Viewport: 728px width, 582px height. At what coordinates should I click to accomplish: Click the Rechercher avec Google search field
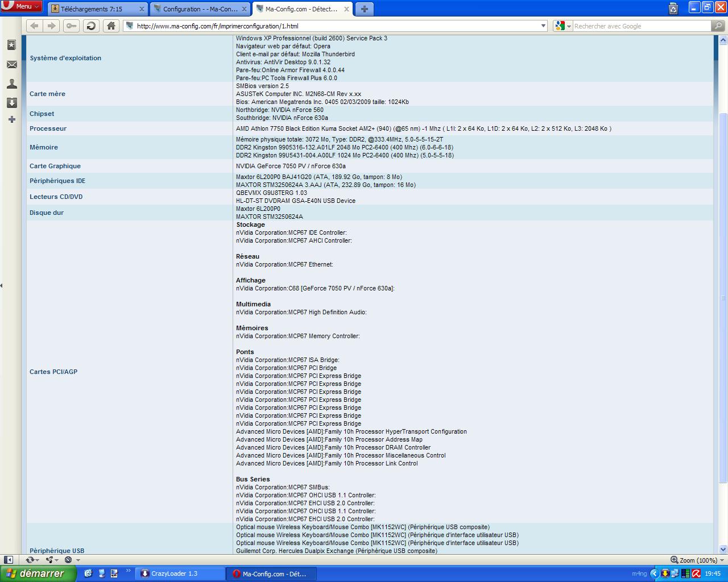tap(641, 26)
